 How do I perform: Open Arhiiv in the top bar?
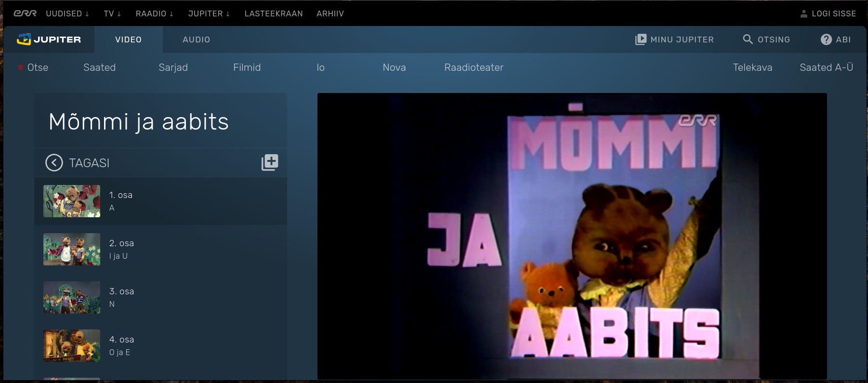click(330, 13)
